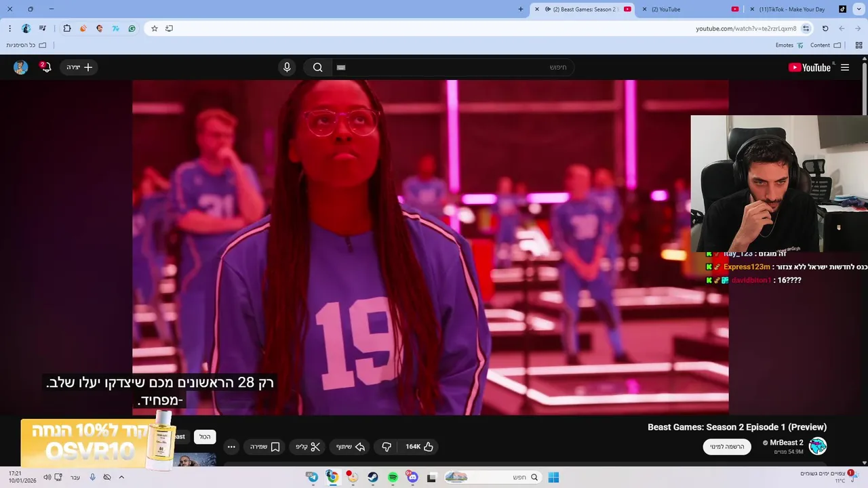Open the 7TV extension icon
868x488 pixels.
click(x=115, y=28)
